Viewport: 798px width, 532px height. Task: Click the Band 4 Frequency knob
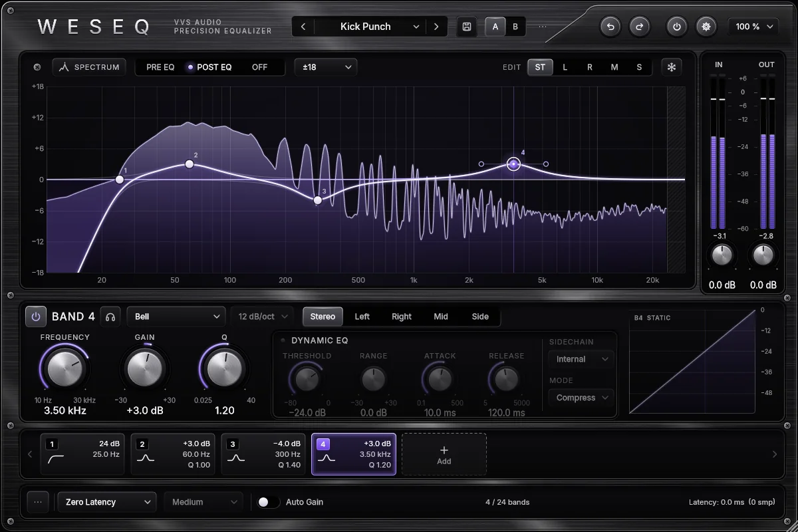click(x=65, y=369)
